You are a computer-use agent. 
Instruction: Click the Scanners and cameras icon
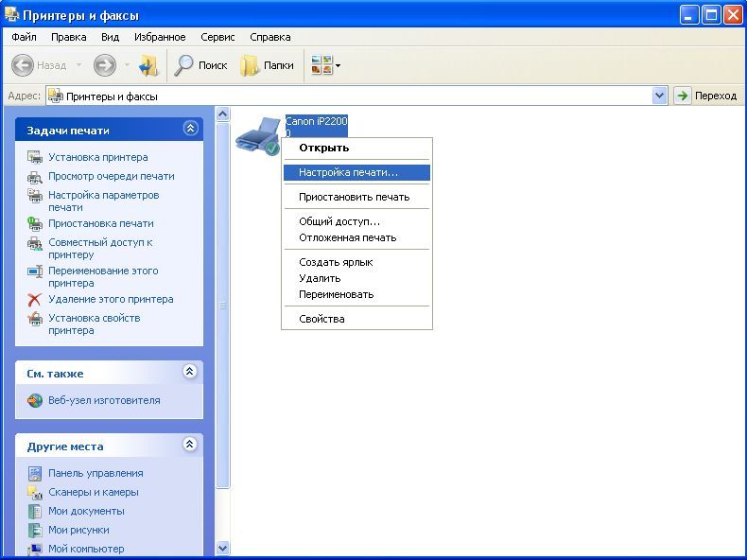[35, 492]
